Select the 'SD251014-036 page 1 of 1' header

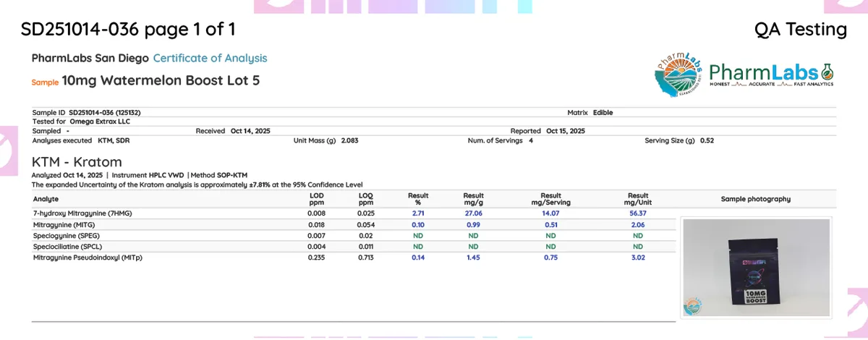128,30
